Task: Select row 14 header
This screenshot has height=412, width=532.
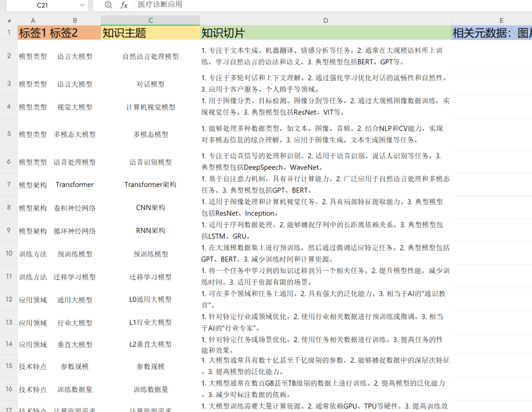Action: point(9,344)
